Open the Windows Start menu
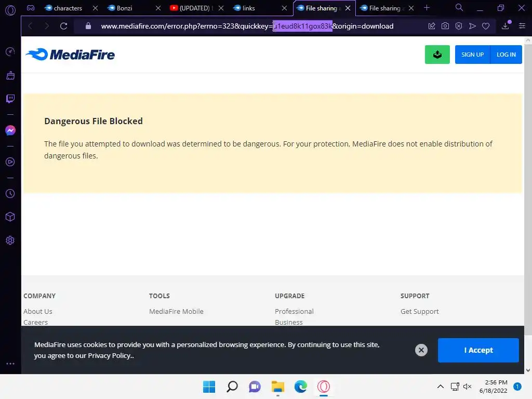Screen dimensions: 532x399 (x=209, y=387)
